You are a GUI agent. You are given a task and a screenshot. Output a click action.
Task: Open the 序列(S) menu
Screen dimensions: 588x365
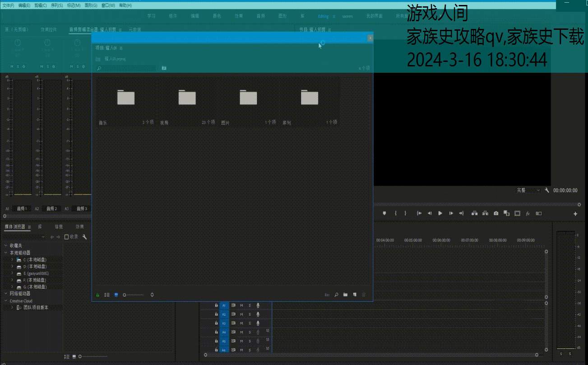57,5
